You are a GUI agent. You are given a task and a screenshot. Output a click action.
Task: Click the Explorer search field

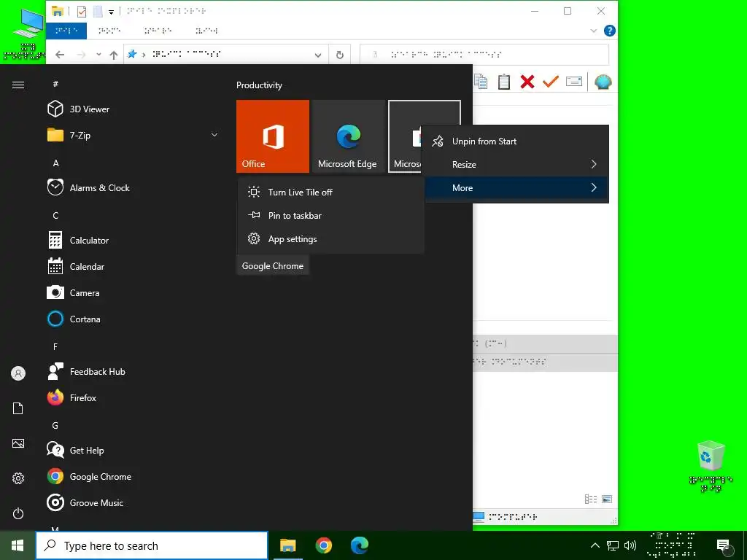pos(484,54)
